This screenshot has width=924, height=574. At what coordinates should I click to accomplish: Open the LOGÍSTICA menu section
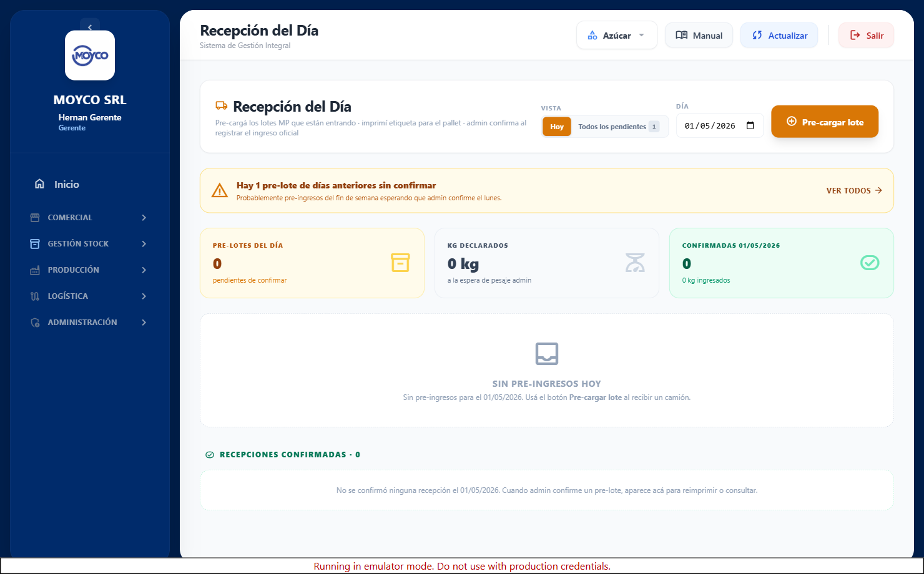(90, 296)
